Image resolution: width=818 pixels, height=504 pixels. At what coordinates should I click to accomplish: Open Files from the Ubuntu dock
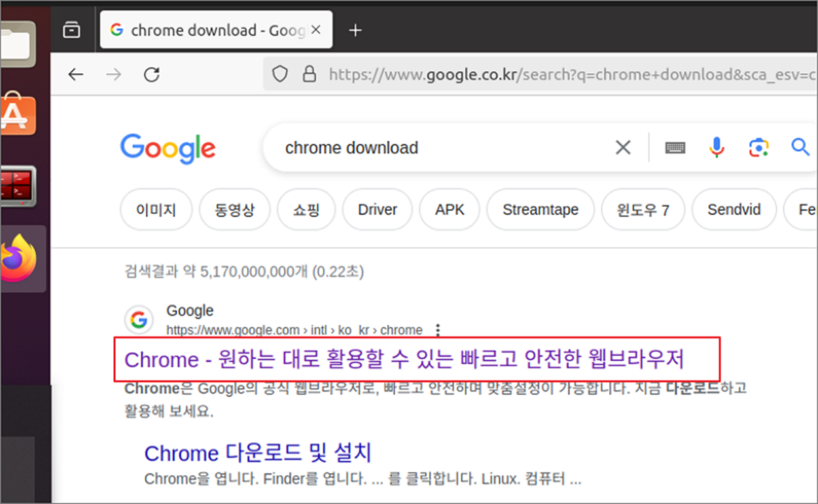17,43
